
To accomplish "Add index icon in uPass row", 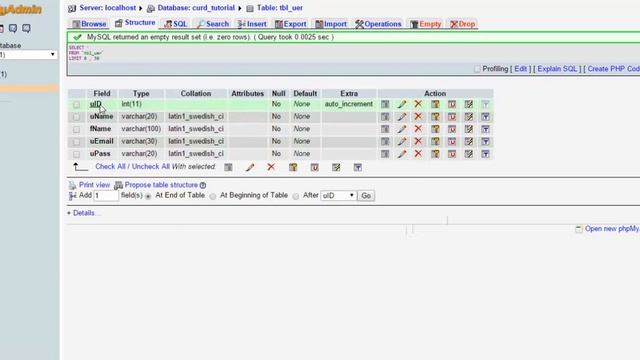I will tap(469, 154).
